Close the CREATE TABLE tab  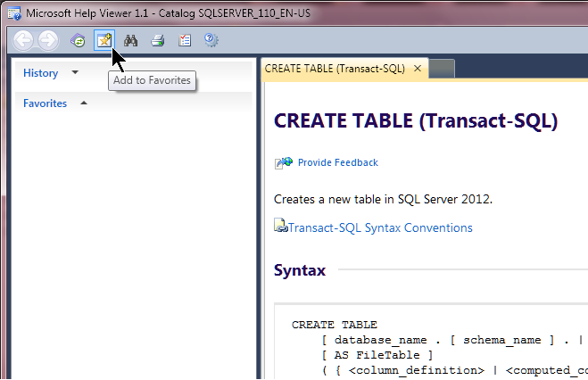[x=417, y=69]
